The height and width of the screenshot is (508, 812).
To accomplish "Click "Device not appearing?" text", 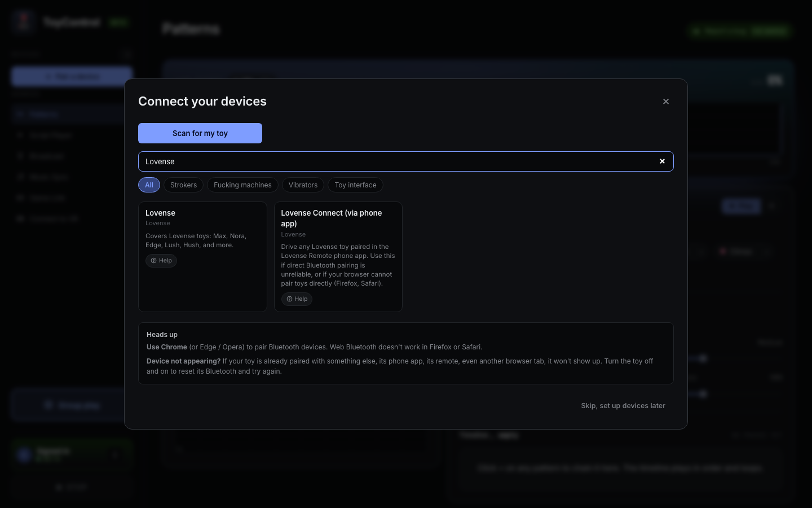I will (183, 361).
